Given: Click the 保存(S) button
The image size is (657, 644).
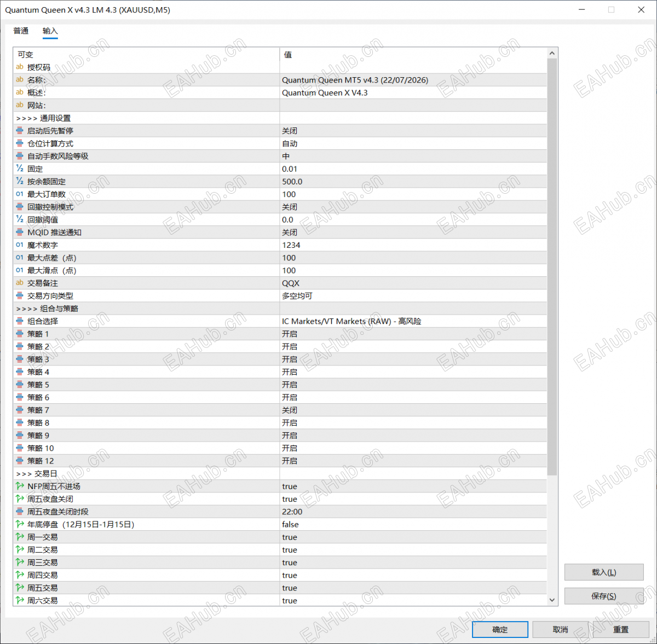Looking at the screenshot, I should 604,596.
